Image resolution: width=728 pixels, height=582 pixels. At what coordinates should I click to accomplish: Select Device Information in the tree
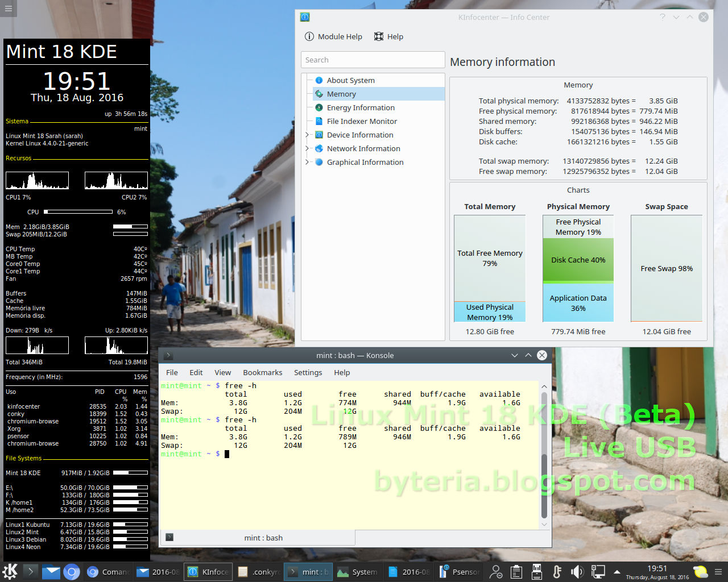[360, 135]
